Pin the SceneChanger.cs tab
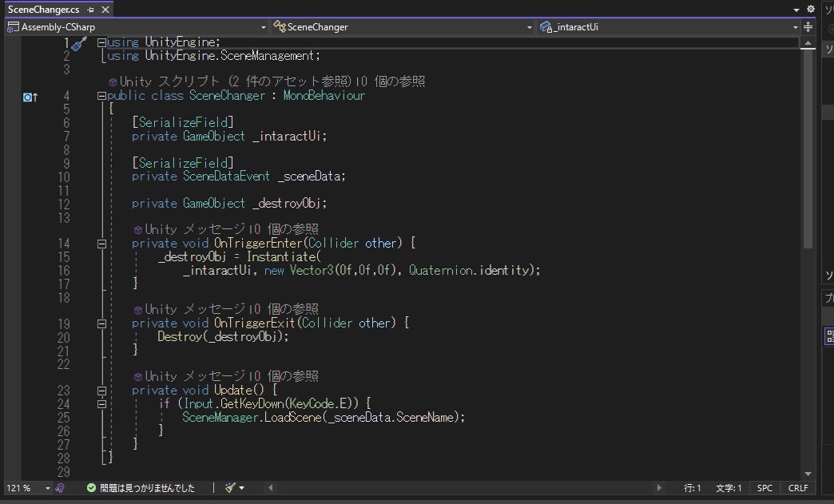The height and width of the screenshot is (504, 834). coord(90,10)
